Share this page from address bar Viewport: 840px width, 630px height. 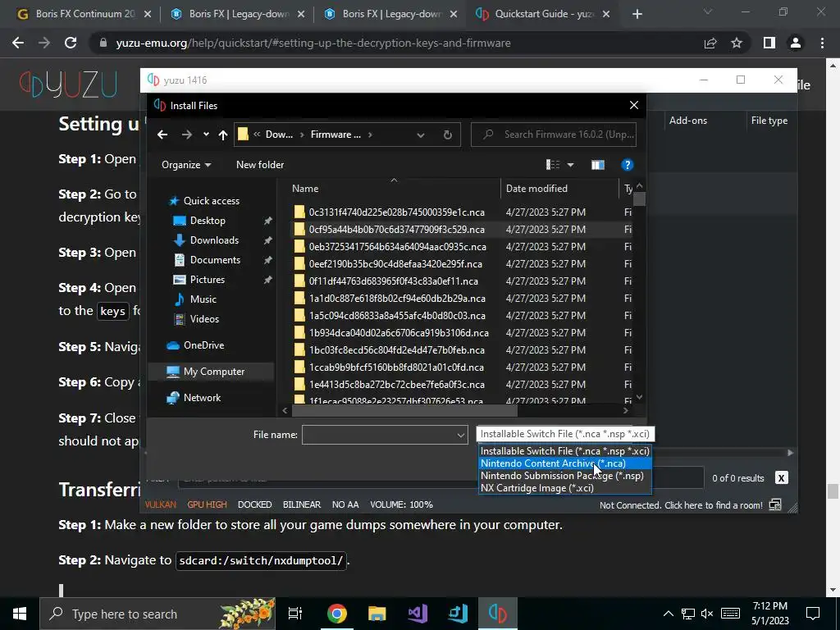pyautogui.click(x=710, y=43)
